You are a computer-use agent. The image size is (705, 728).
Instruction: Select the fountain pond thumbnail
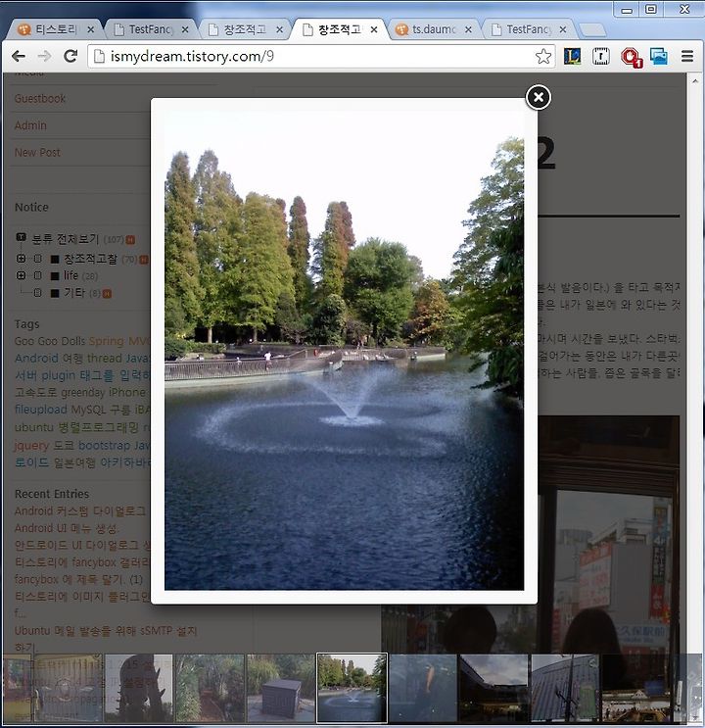pyautogui.click(x=352, y=688)
